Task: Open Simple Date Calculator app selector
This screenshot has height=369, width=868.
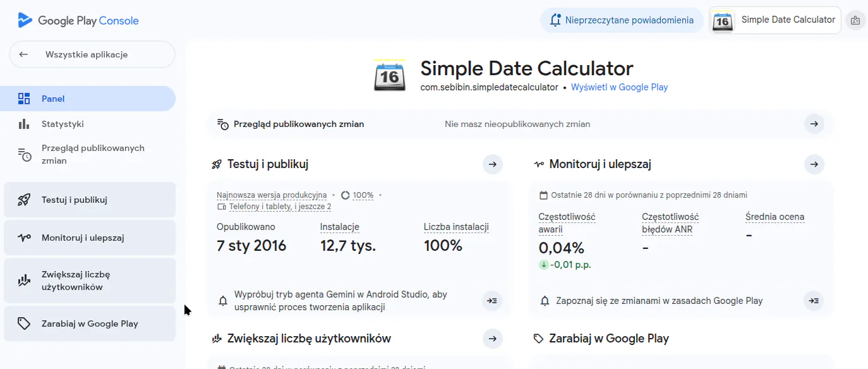Action: click(775, 20)
